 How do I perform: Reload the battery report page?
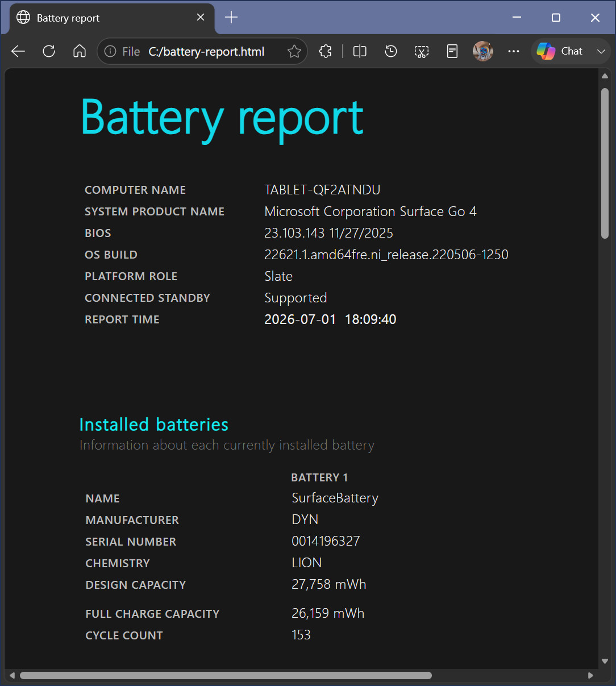(49, 51)
